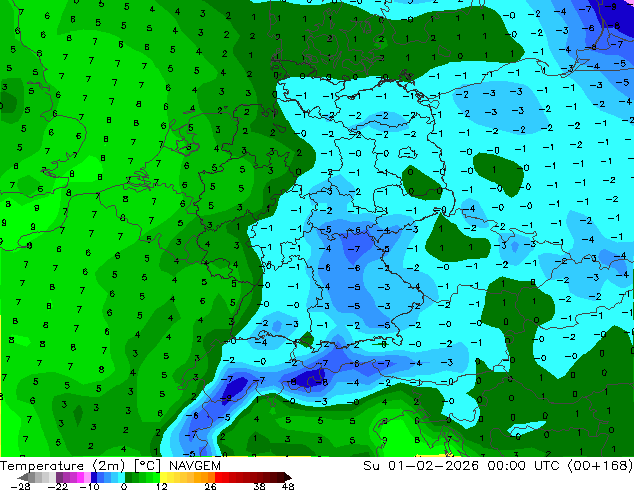Click the legend value "48"

point(288,486)
